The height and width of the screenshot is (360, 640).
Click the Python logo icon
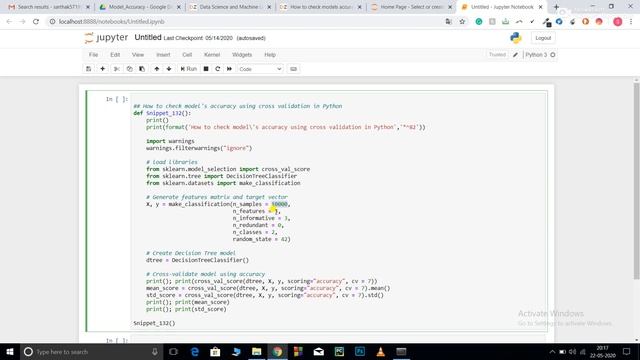click(516, 38)
